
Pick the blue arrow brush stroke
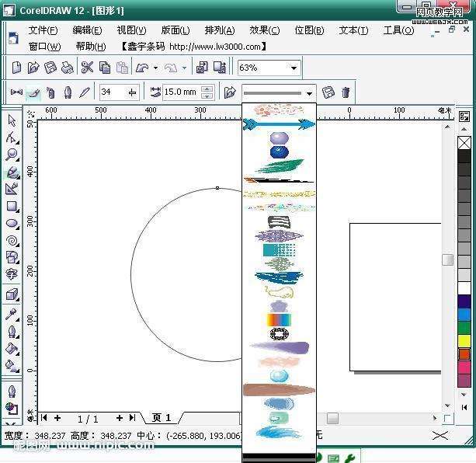tap(279, 124)
